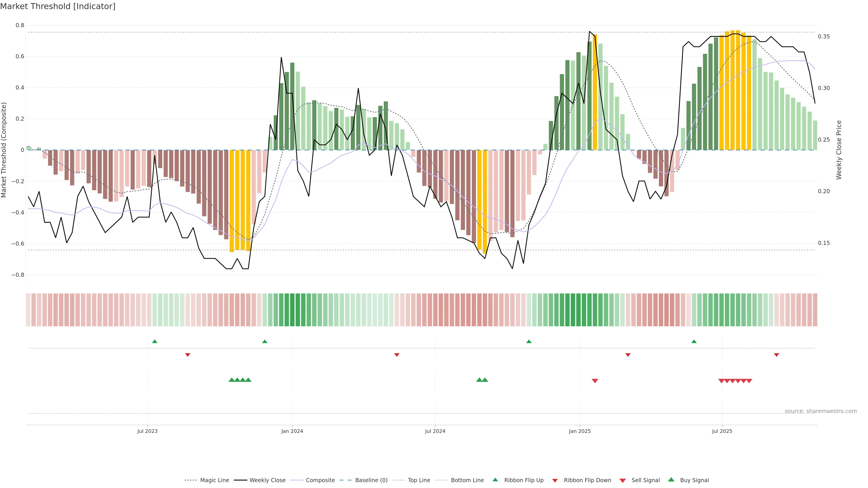Click the Jan 2024 x-axis label
Image resolution: width=868 pixels, height=488 pixels.
(292, 431)
